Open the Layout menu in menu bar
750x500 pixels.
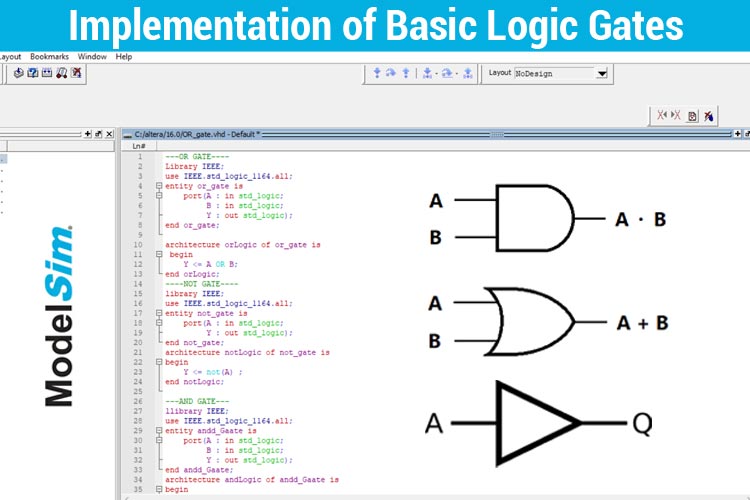point(10,56)
